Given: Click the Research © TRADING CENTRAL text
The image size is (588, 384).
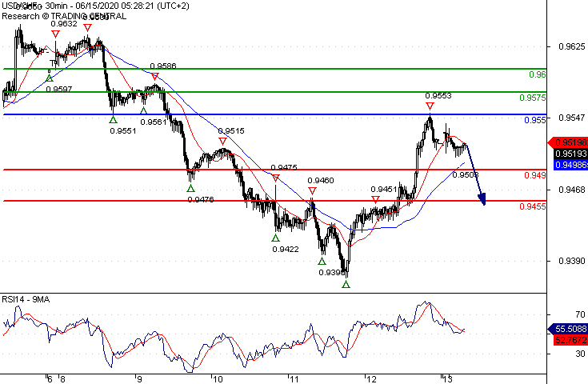Looking at the screenshot, I should click(x=64, y=16).
